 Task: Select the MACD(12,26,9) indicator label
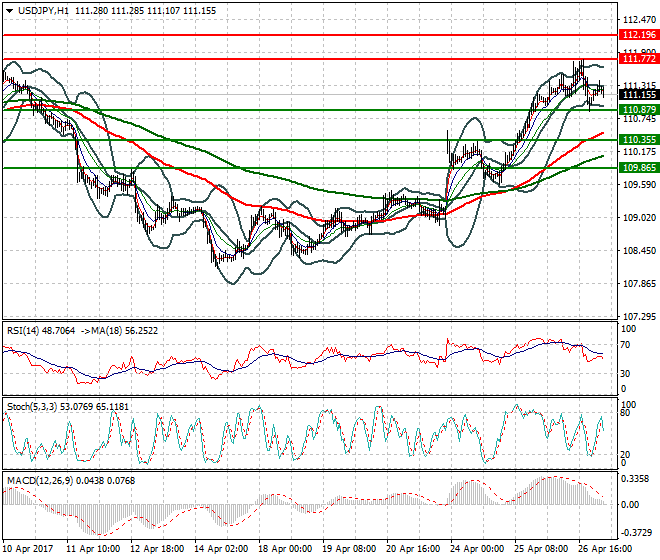point(40,481)
